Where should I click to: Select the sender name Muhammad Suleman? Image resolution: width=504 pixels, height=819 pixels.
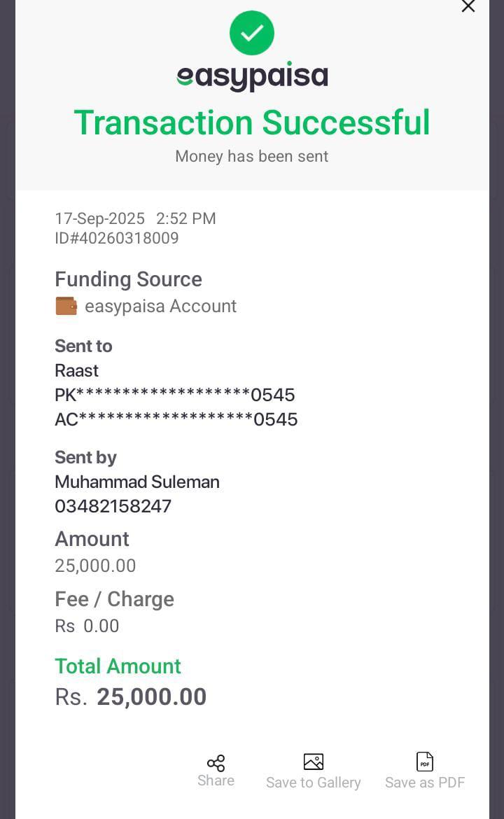tap(137, 482)
